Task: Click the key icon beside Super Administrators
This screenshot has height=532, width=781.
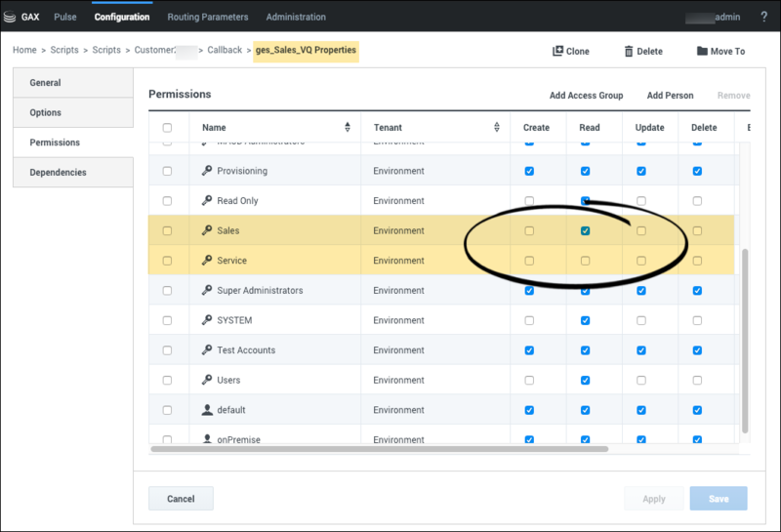Action: tap(207, 291)
